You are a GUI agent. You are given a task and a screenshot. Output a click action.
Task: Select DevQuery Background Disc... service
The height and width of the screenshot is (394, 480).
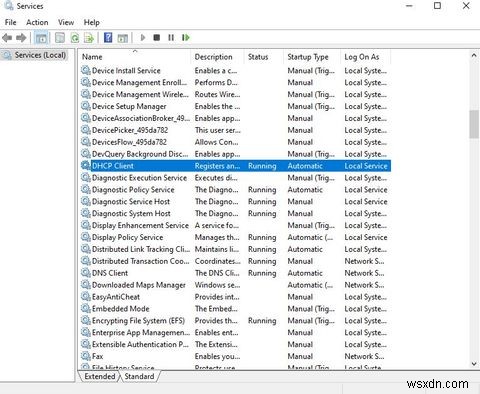pyautogui.click(x=235, y=154)
